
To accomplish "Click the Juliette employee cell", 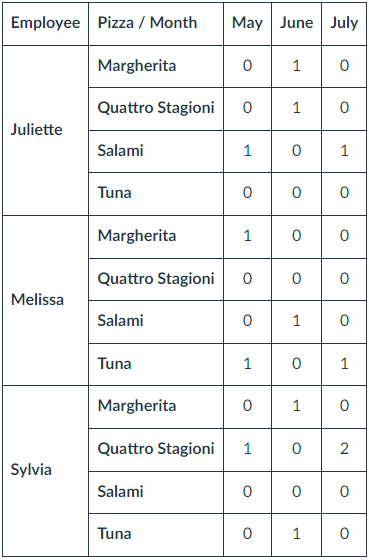I will [45, 130].
